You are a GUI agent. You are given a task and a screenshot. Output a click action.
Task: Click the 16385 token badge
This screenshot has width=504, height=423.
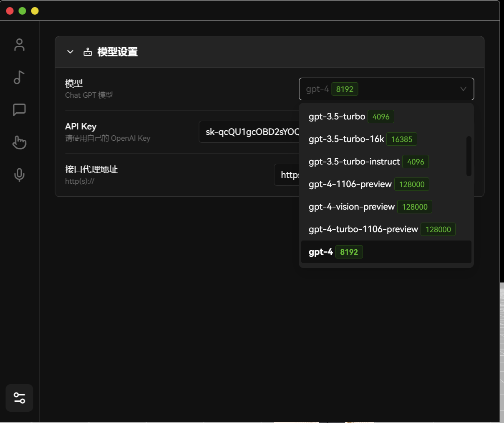click(402, 139)
